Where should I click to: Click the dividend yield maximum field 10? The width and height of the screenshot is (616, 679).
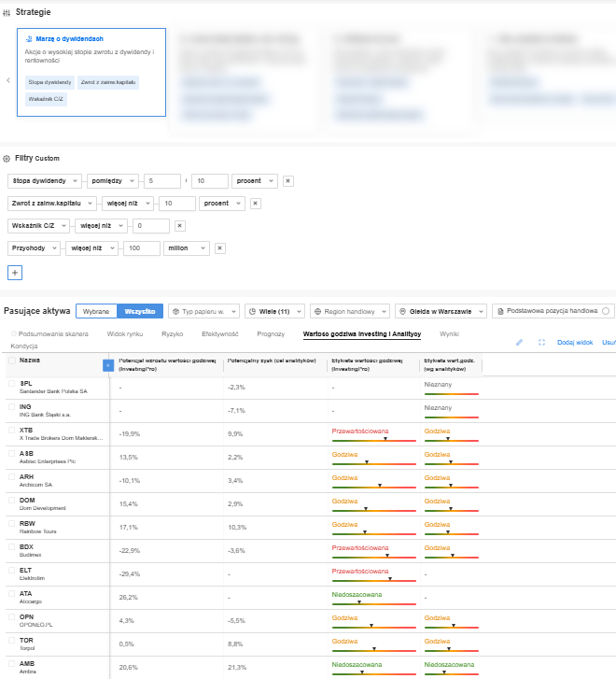[x=210, y=181]
